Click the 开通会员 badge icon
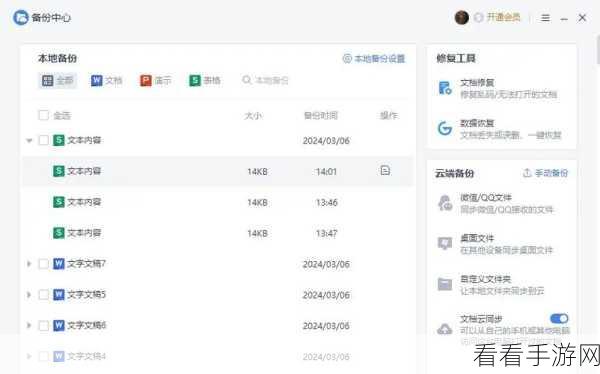Screen dimensions: 600x374 (x=478, y=18)
